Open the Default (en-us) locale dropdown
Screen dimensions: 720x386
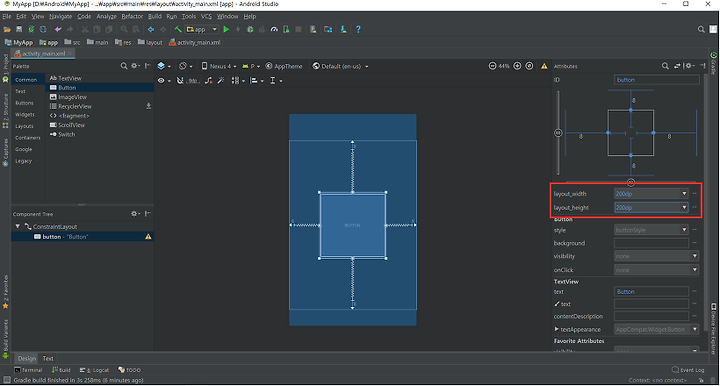[340, 66]
